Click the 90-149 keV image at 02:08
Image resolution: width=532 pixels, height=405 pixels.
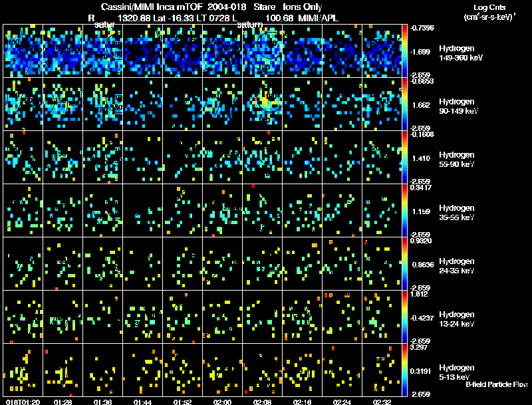(x=263, y=104)
